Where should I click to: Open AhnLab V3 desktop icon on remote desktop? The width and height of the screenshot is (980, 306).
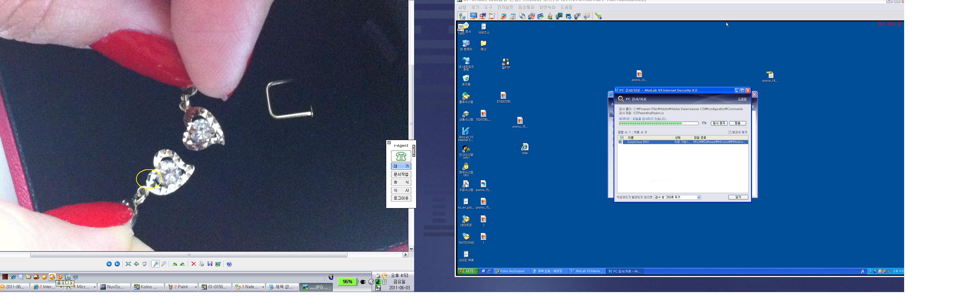tap(465, 134)
